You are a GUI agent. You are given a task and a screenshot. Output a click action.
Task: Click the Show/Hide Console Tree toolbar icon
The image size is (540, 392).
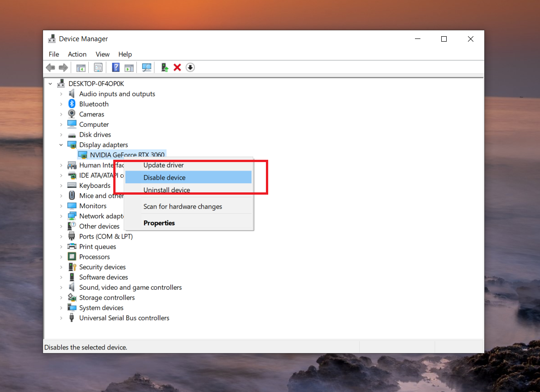81,67
